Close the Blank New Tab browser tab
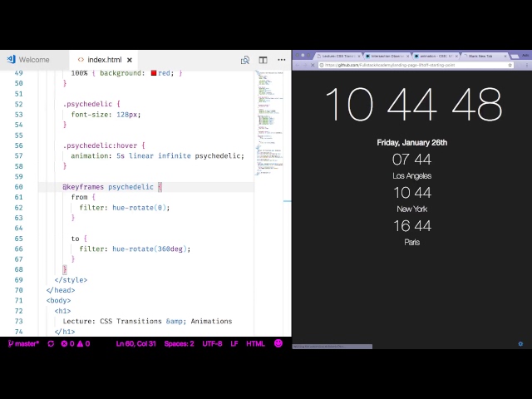The image size is (532, 399). click(505, 56)
